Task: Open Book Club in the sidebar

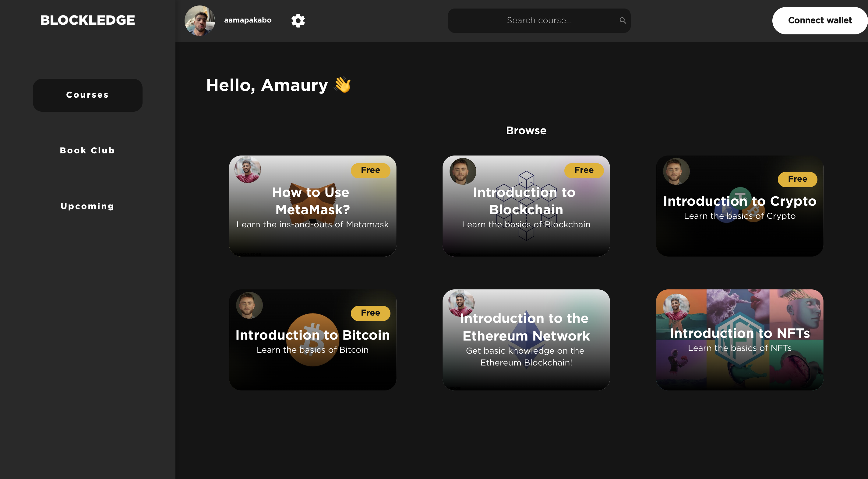Action: 87,150
